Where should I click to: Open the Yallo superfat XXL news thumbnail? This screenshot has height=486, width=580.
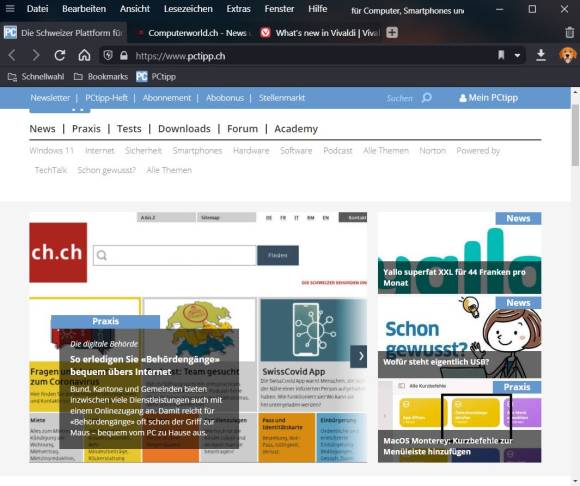459,253
